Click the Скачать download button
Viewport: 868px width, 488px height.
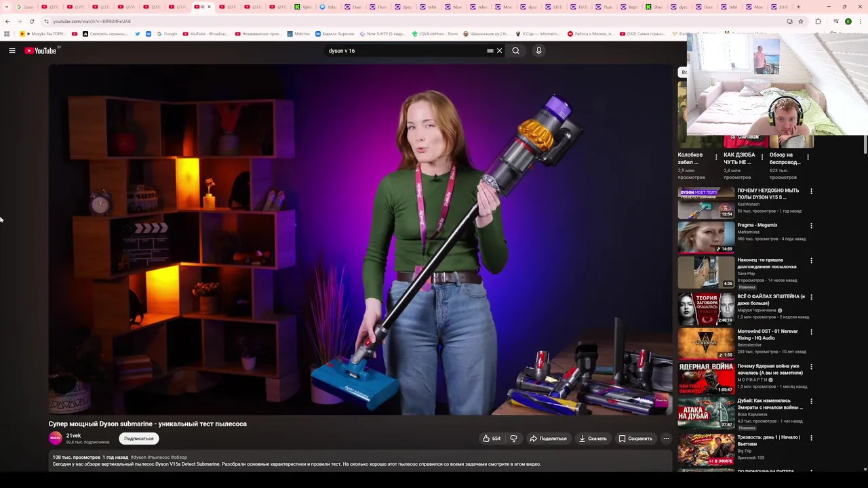pyautogui.click(x=593, y=439)
